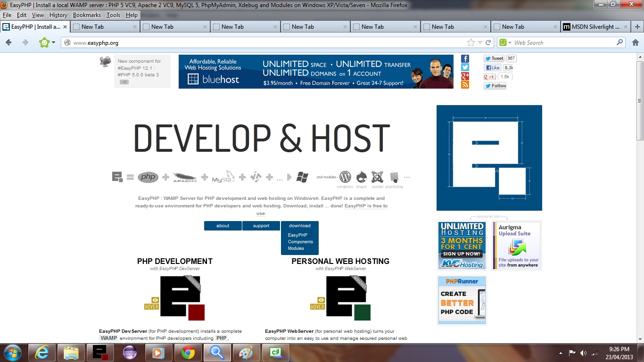Choose EasyPHP in the download submenu
Viewport: 644px width, 362px height.
point(297,235)
